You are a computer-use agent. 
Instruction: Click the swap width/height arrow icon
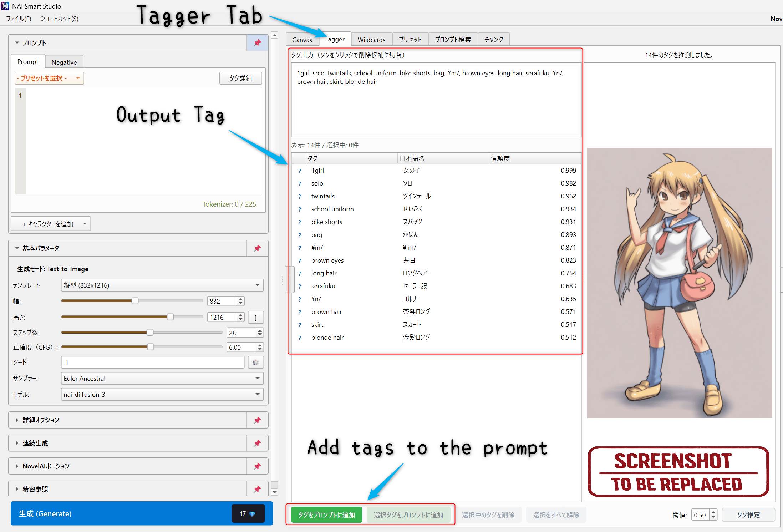click(256, 317)
